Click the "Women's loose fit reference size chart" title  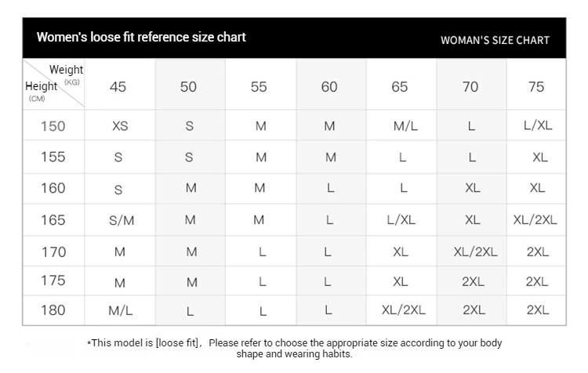pyautogui.click(x=141, y=38)
